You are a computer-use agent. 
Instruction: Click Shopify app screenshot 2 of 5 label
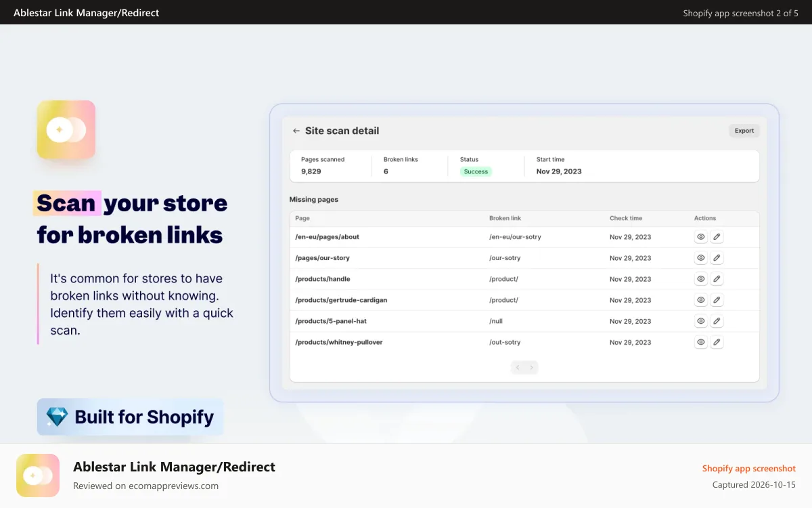741,13
